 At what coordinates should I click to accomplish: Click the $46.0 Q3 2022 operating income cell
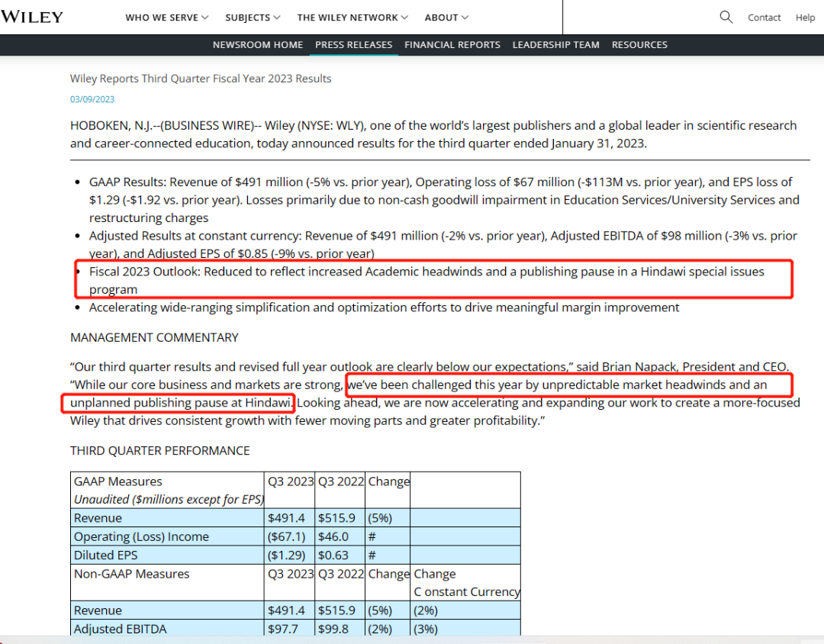(340, 536)
